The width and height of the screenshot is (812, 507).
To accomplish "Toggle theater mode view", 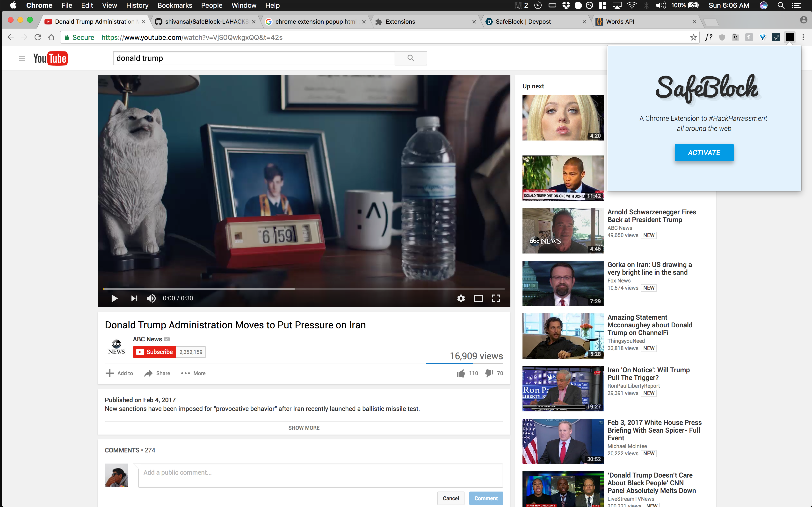I will click(x=478, y=298).
